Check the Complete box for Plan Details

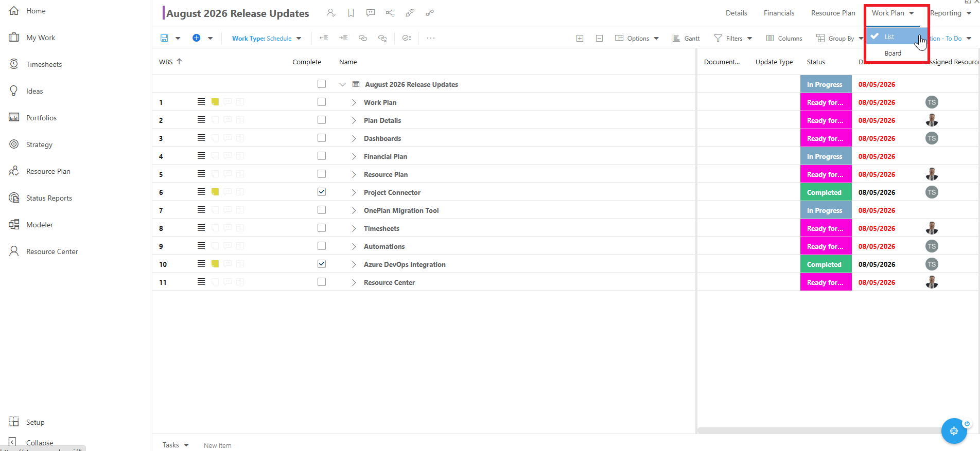(x=322, y=120)
